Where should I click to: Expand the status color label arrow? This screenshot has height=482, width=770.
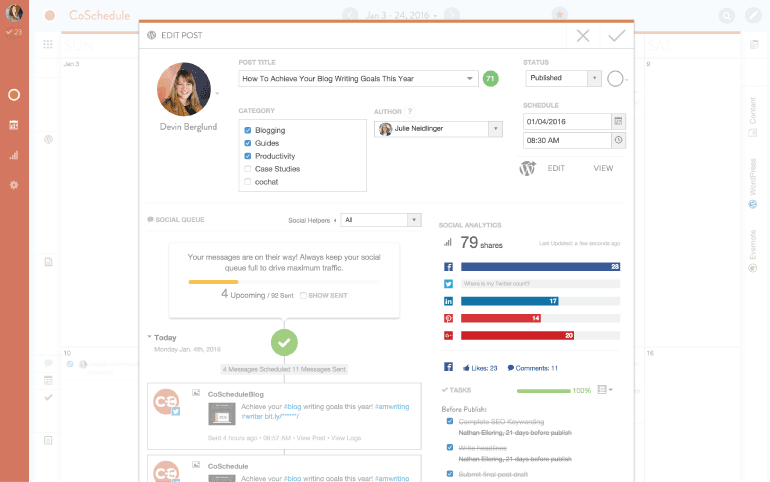pos(627,80)
